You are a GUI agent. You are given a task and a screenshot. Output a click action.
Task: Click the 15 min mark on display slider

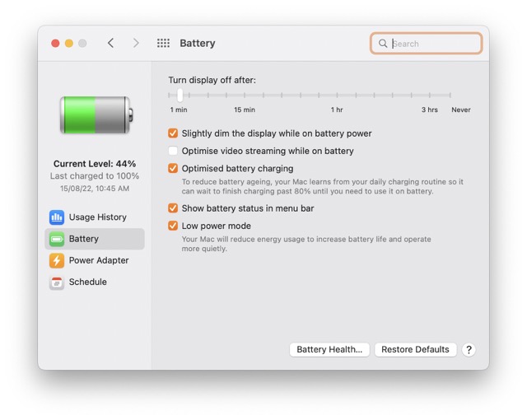(x=244, y=96)
